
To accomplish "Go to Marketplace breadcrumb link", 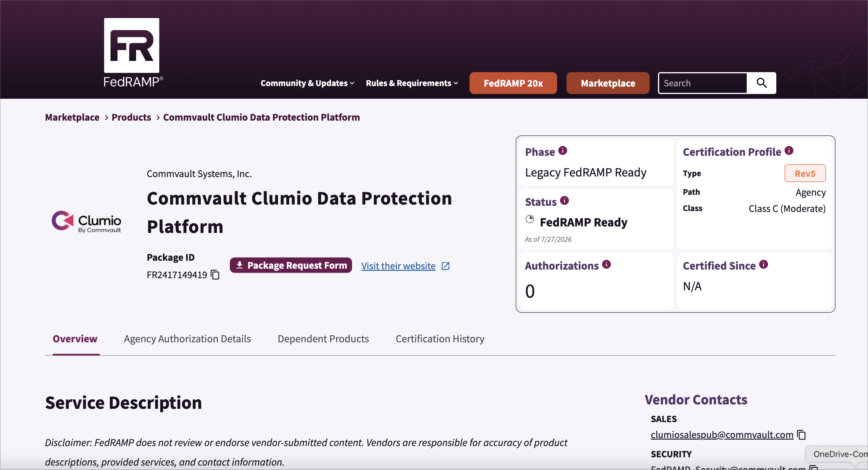I will tap(72, 117).
